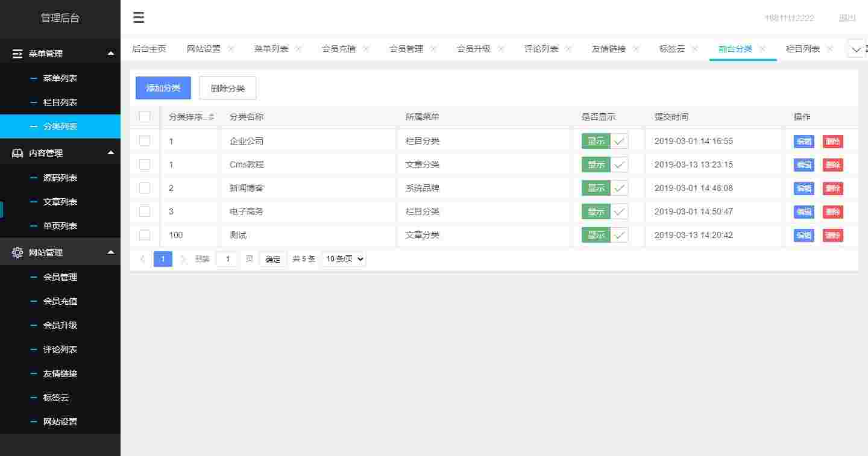This screenshot has width=868, height=456.
Task: Click the next page arrow in pagination
Action: (x=183, y=258)
